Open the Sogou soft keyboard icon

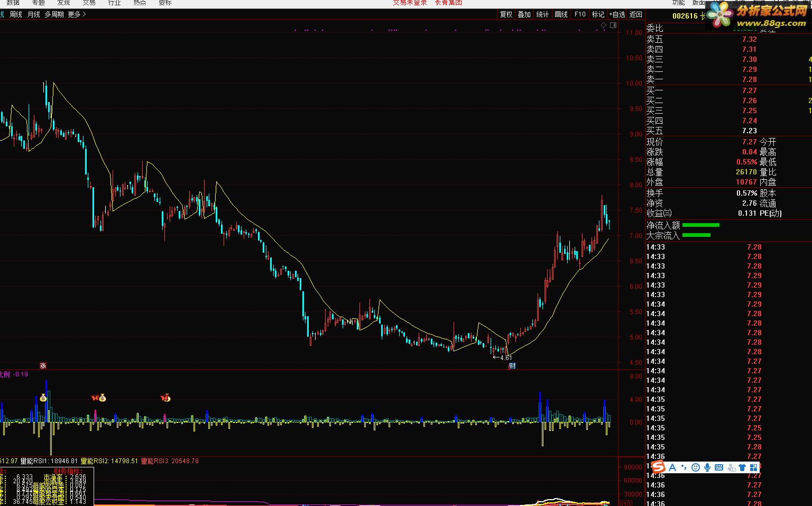point(719,467)
